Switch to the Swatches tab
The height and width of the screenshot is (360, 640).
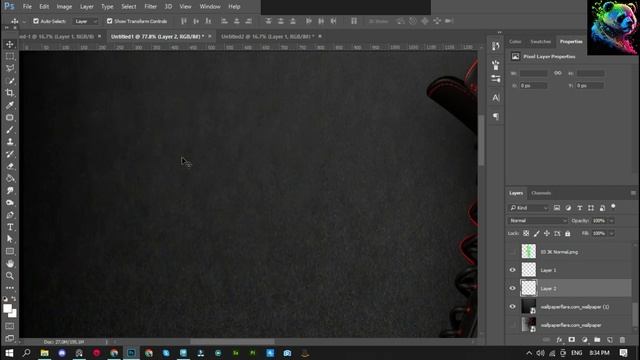(540, 42)
